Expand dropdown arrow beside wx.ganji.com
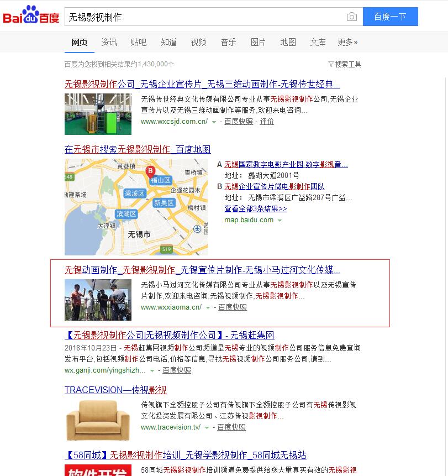The width and height of the screenshot is (448, 476). (152, 371)
